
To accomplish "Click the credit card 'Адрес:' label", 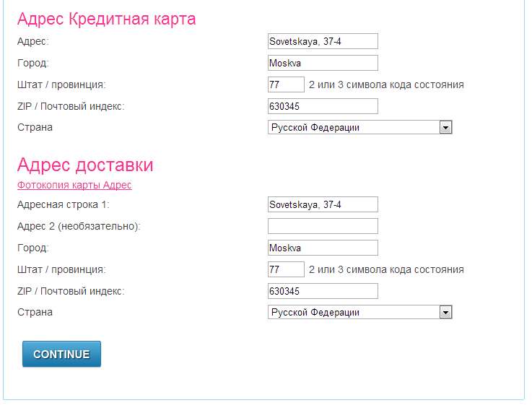I will pyautogui.click(x=33, y=41).
